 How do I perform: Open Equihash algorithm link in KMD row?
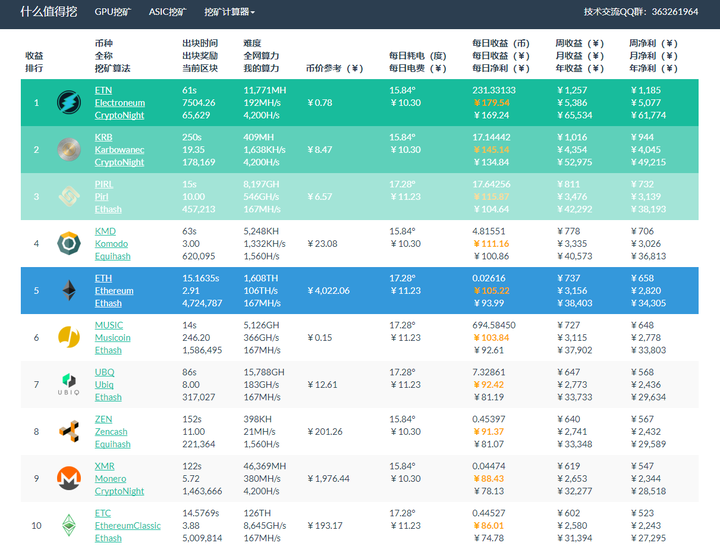112,256
